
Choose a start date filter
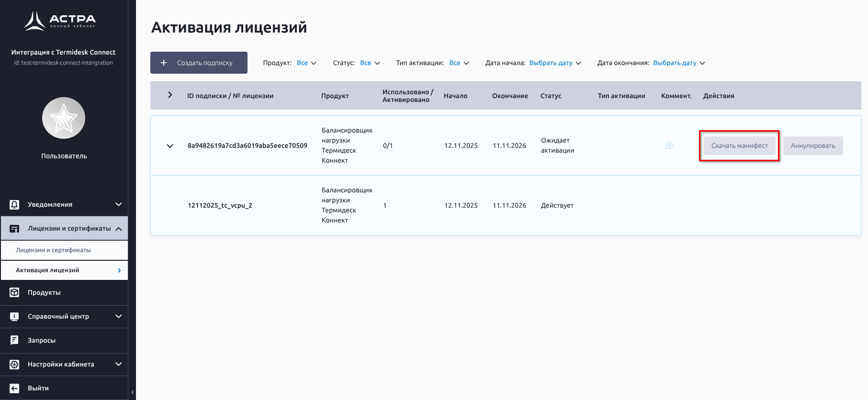555,63
